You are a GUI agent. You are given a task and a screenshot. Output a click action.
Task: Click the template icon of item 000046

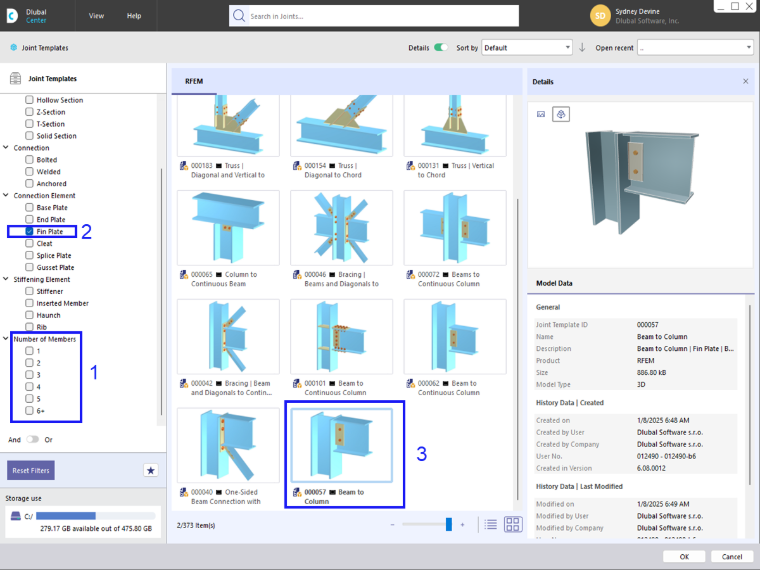pos(297,275)
